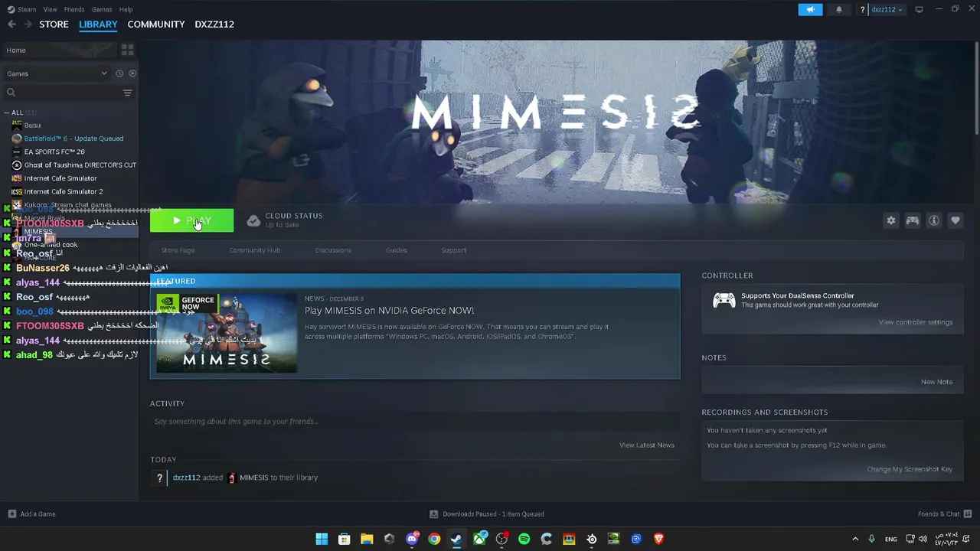
Task: Sort by recent activity clock icon
Action: (119, 73)
